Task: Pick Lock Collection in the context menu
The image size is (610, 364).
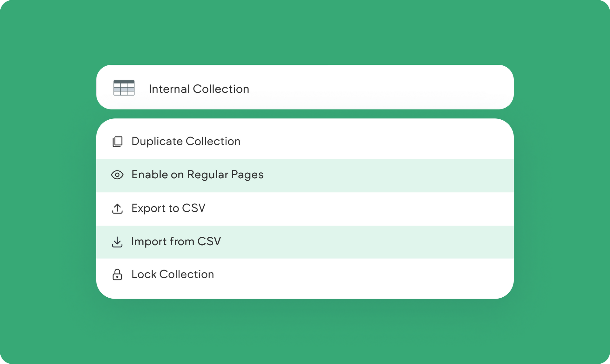Action: coord(173,274)
